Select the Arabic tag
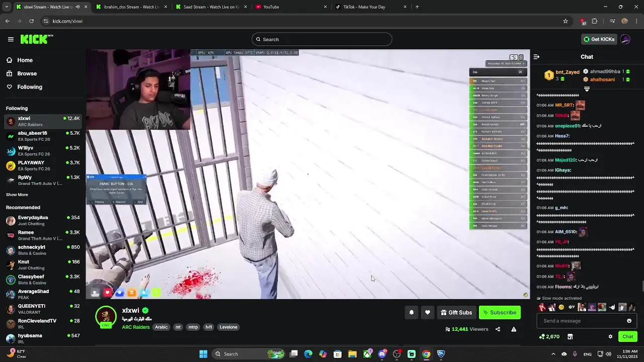 [161, 327]
